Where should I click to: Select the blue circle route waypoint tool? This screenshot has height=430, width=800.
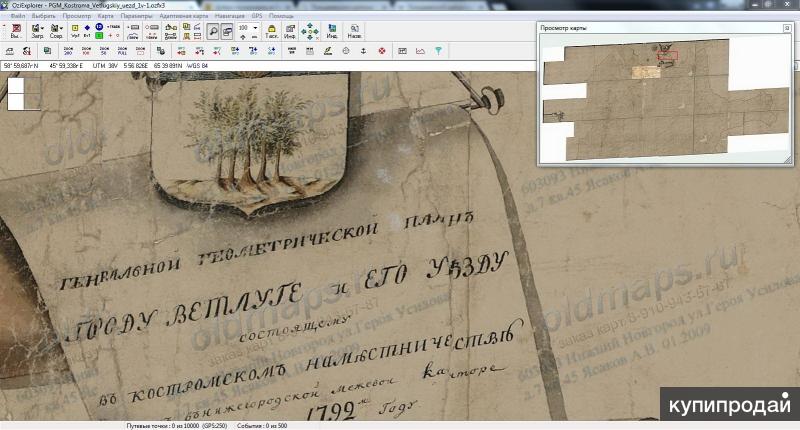tap(99, 27)
